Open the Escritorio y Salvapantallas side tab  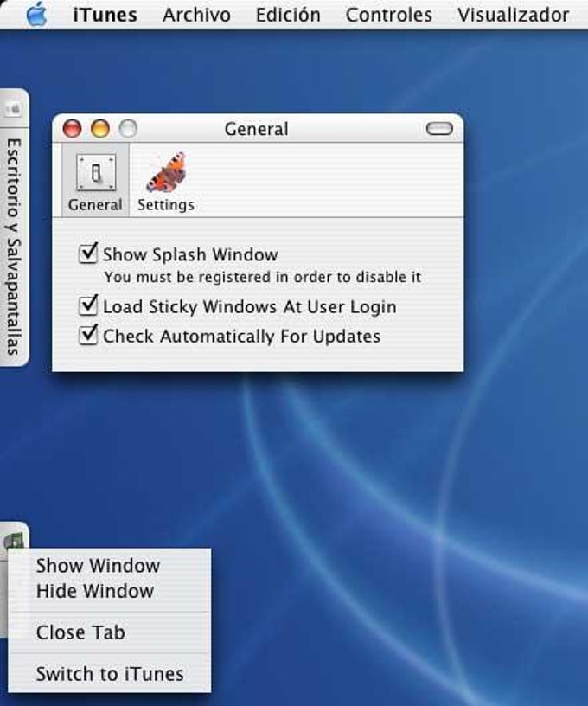click(x=14, y=247)
